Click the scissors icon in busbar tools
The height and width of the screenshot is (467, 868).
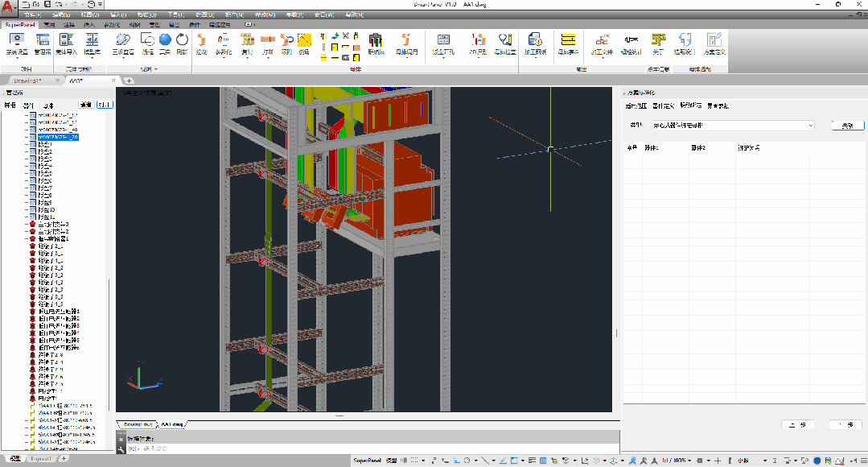345,36
